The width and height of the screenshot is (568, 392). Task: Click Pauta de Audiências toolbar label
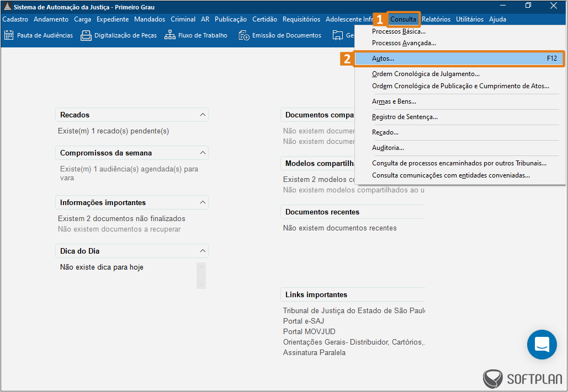45,35
